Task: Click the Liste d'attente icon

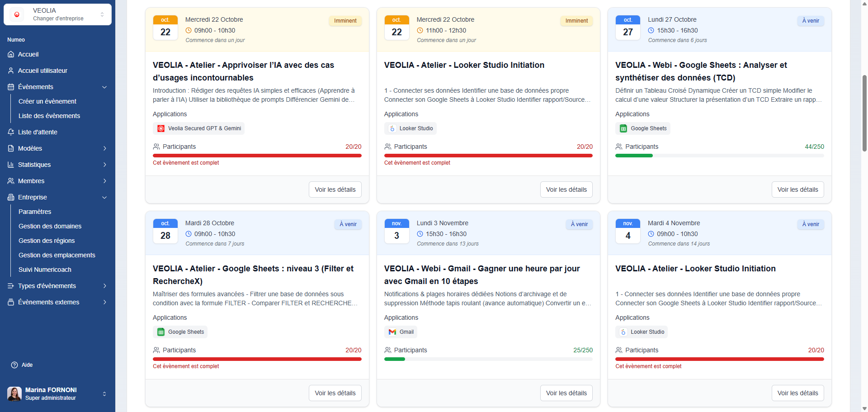Action: [x=11, y=132]
